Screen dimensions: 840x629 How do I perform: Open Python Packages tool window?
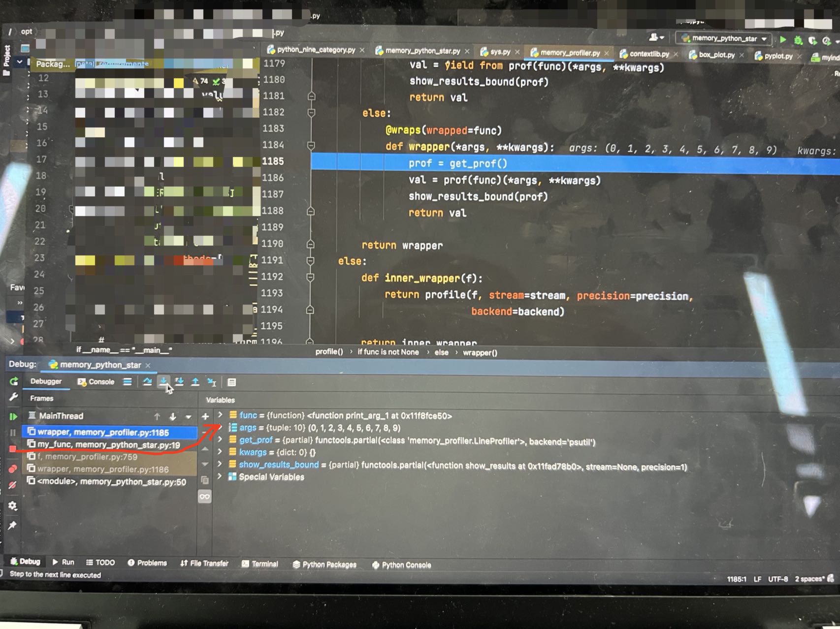[x=324, y=565]
